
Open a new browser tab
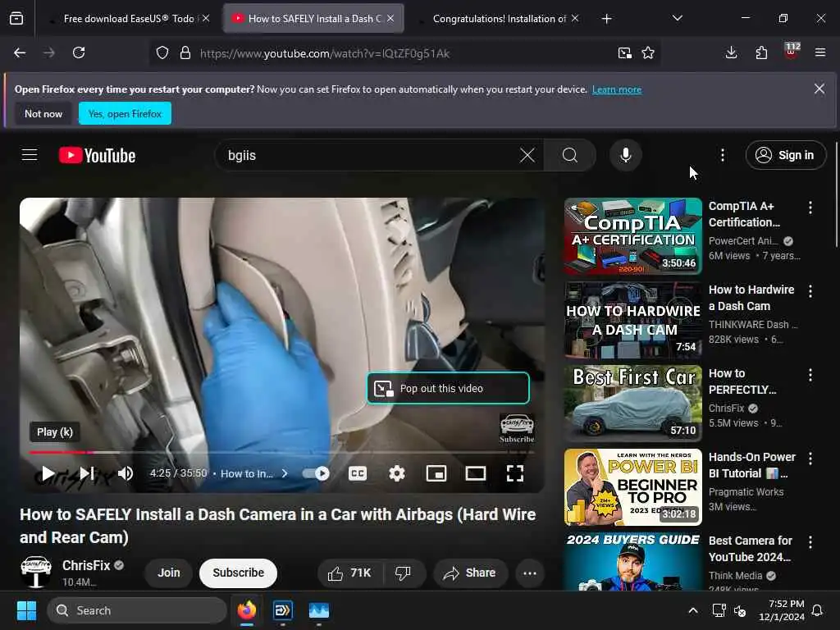point(606,19)
